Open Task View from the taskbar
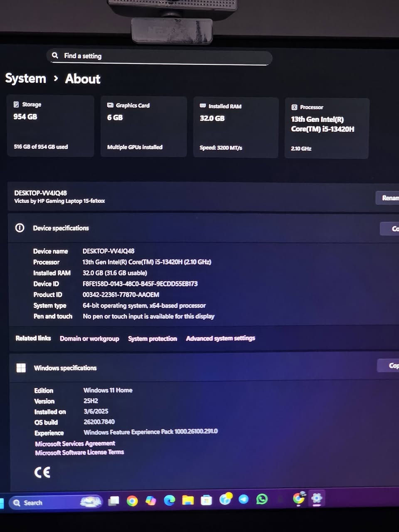Viewport: 399px width, 532px height. coord(113,501)
